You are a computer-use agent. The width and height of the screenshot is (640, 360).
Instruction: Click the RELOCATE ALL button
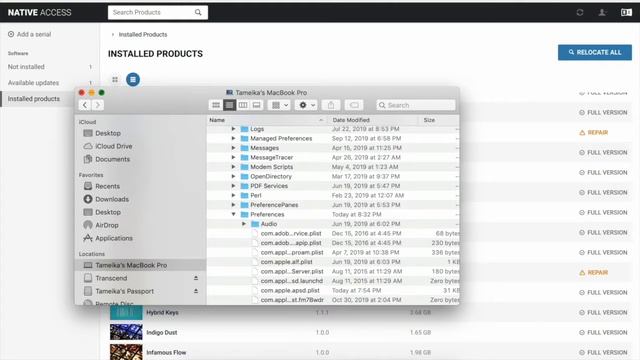point(595,52)
